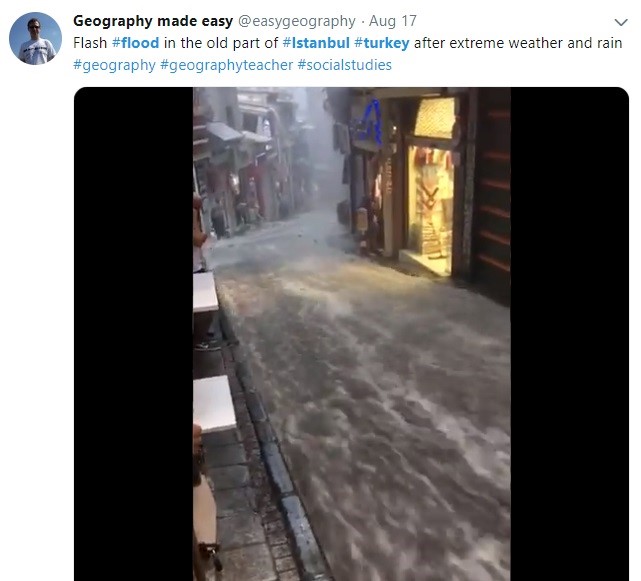Image resolution: width=641 pixels, height=581 pixels.
Task: Open the #geography hashtag
Action: click(114, 65)
